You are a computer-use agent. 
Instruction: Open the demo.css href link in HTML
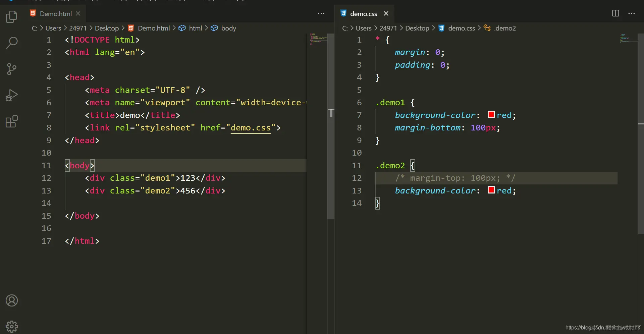251,128
